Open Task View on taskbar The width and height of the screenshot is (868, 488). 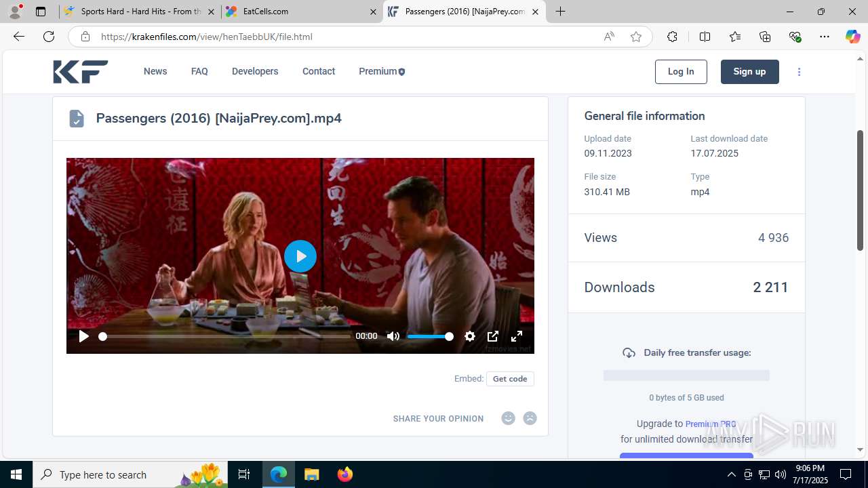244,474
